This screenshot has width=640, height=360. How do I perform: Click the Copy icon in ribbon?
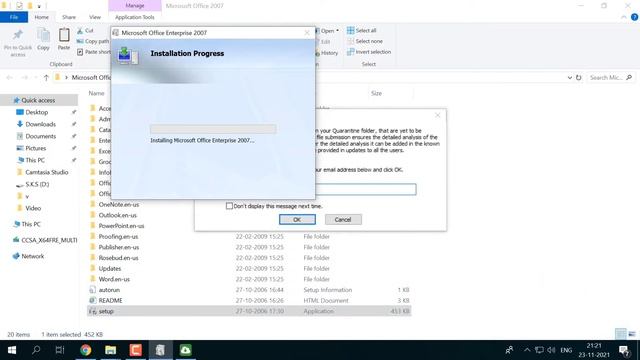point(43,36)
